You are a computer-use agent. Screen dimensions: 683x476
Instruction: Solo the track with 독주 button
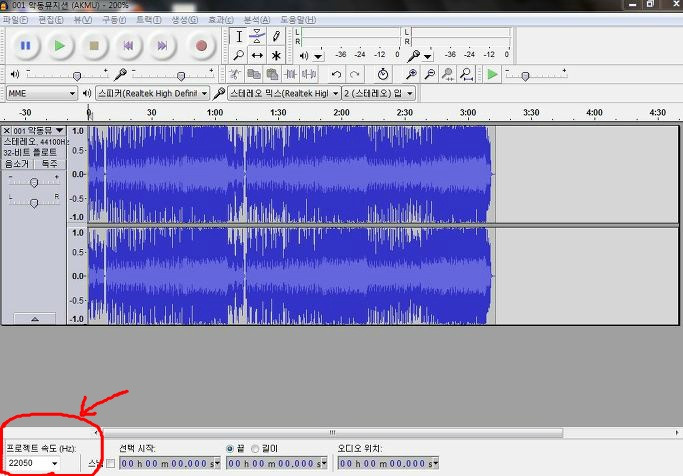[50, 164]
